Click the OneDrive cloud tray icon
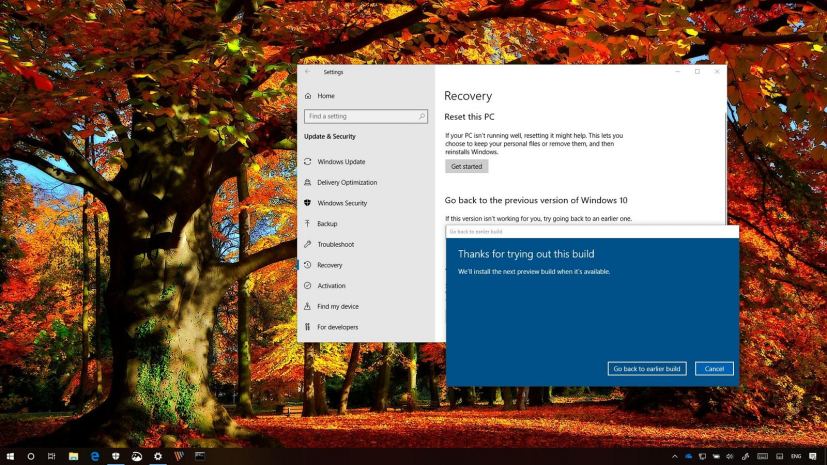This screenshot has height=465, width=827. pos(688,456)
